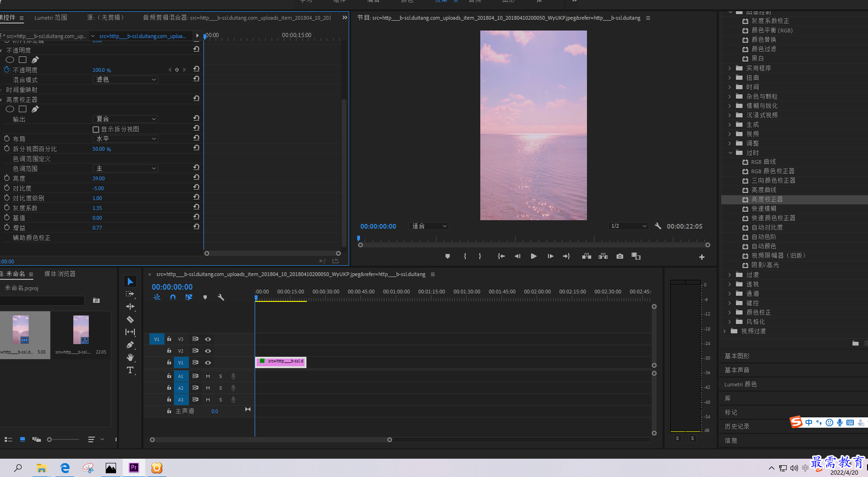868x477 pixels.
Task: Expand the 模糊与锐化 effects folder
Action: (x=730, y=106)
